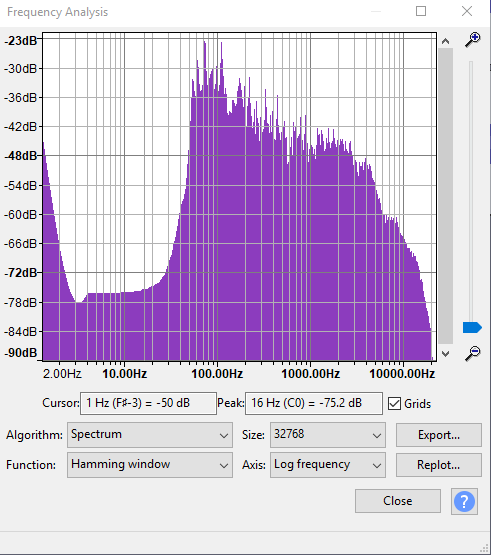Open the Function dropdown showing Hamming window
The width and height of the screenshot is (491, 555).
(x=150, y=465)
